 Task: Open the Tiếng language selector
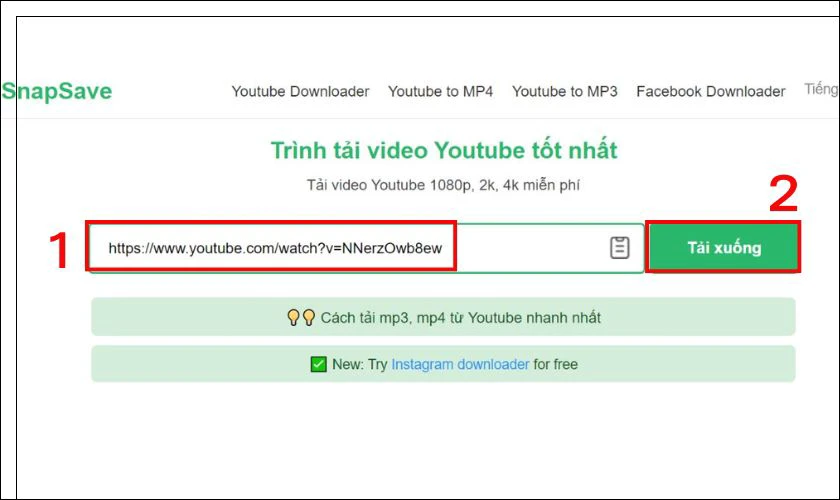(x=821, y=89)
